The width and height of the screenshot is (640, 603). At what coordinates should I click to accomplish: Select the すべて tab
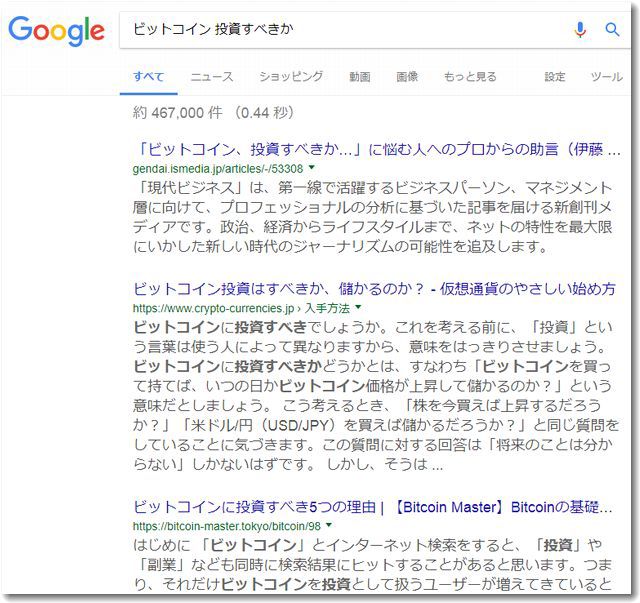click(149, 77)
